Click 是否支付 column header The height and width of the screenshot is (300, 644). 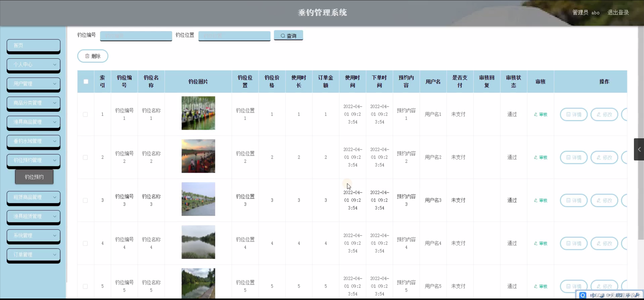tap(460, 82)
